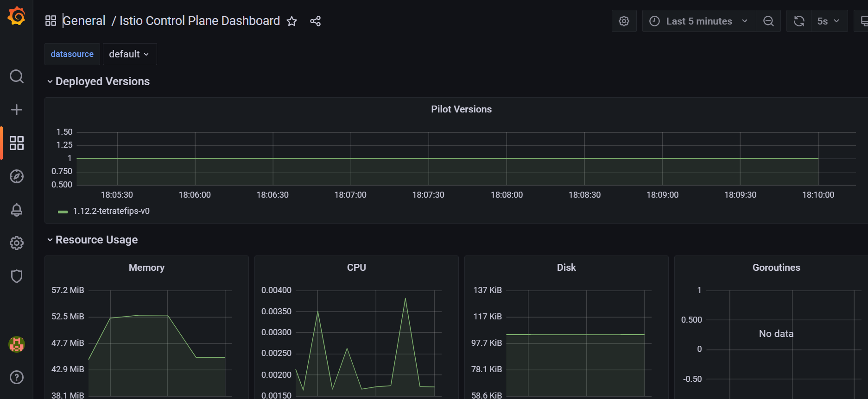Open the Disk panel title menu
The width and height of the screenshot is (868, 399).
pos(566,268)
